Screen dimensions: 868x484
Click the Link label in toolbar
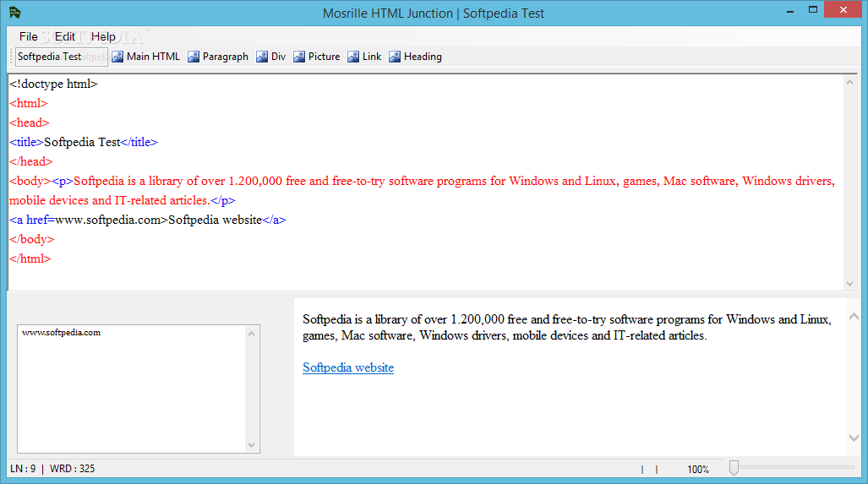[372, 57]
